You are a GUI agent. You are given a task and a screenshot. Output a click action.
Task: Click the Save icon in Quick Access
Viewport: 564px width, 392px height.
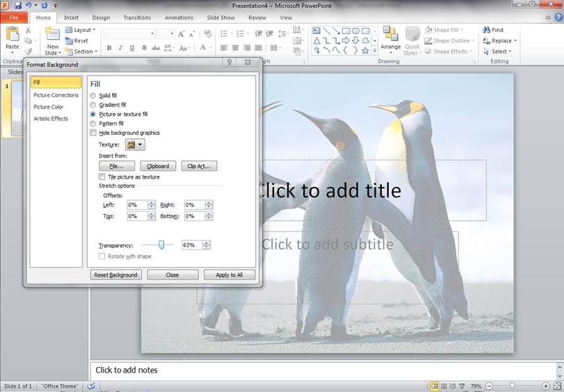[x=17, y=5]
